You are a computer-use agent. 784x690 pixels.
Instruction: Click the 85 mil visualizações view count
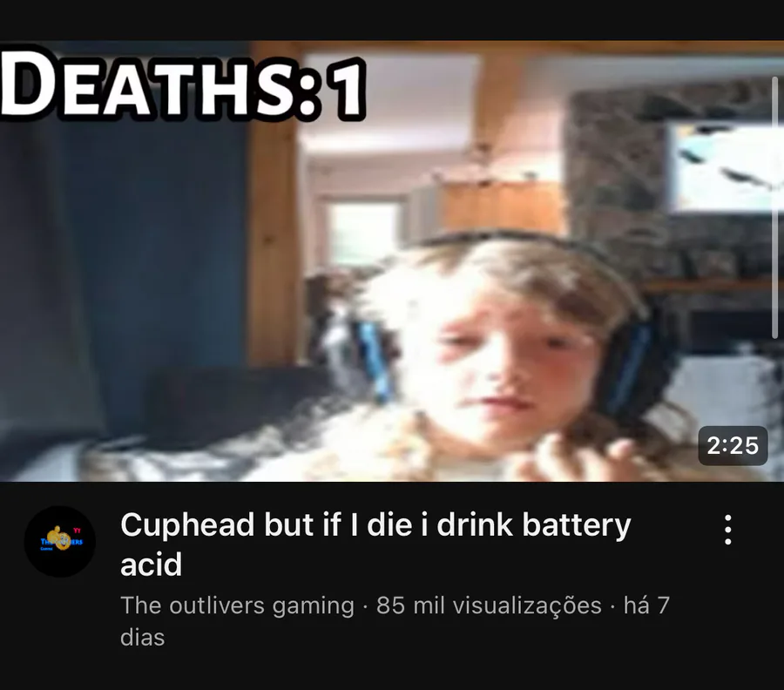(489, 605)
